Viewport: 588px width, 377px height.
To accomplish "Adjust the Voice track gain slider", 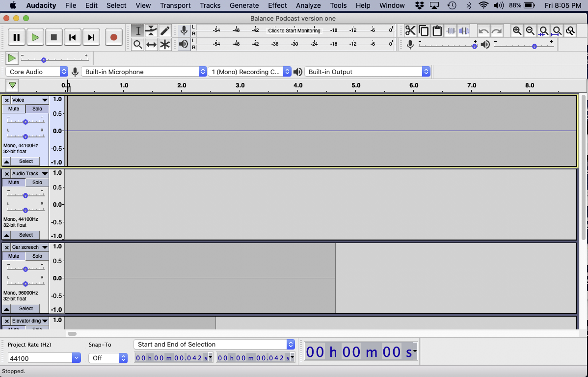I will pyautogui.click(x=26, y=122).
